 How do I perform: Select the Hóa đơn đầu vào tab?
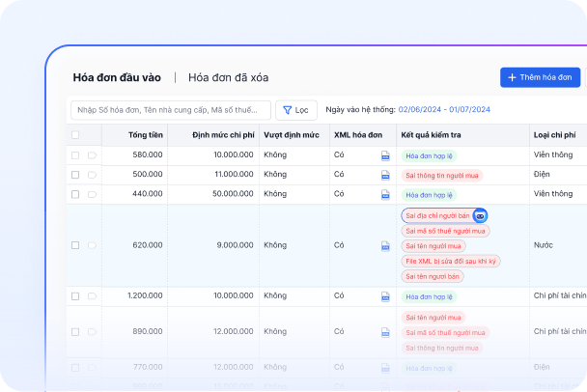(x=118, y=77)
